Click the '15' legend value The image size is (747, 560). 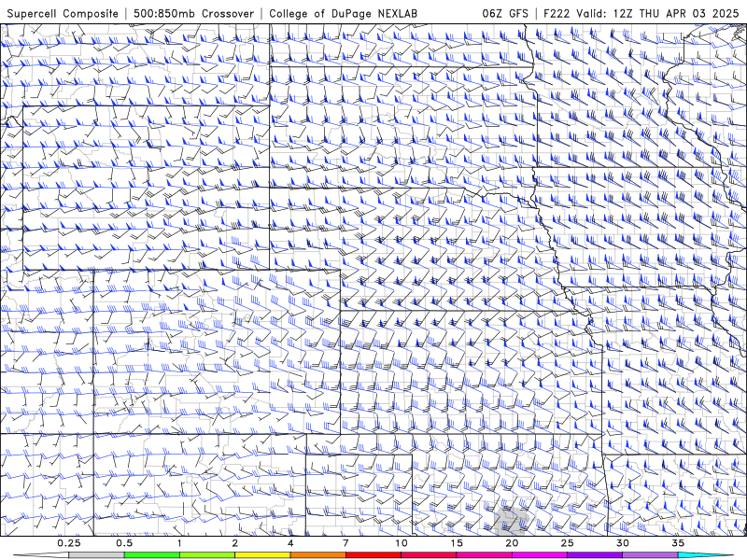(457, 543)
